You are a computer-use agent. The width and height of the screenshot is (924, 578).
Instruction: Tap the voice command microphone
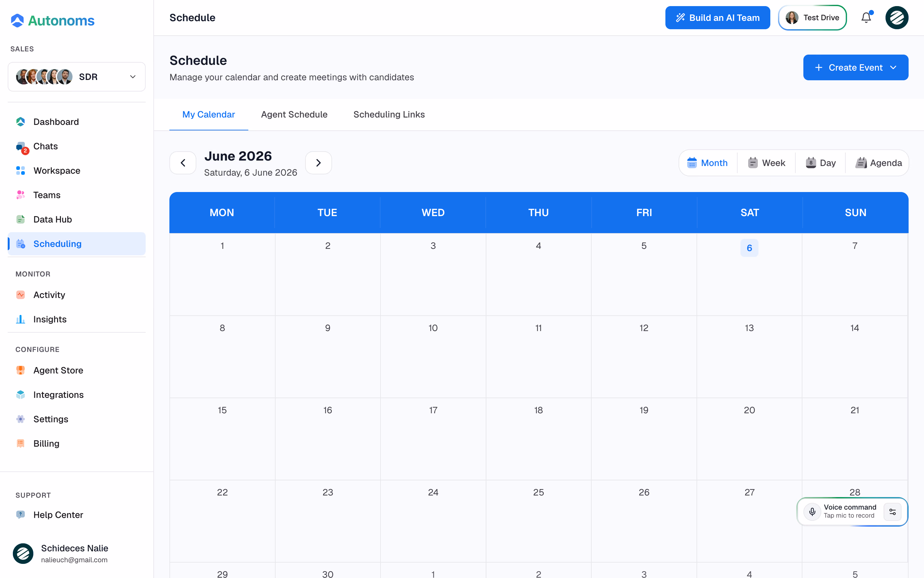[x=812, y=512]
